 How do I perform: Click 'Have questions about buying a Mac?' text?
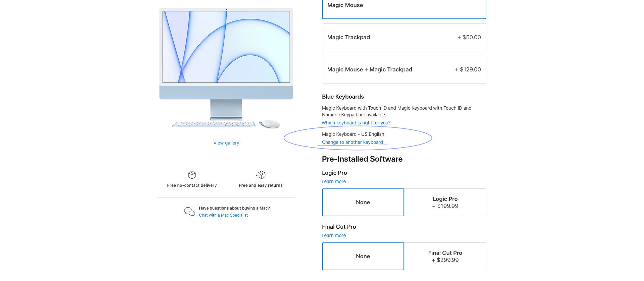[x=234, y=208]
